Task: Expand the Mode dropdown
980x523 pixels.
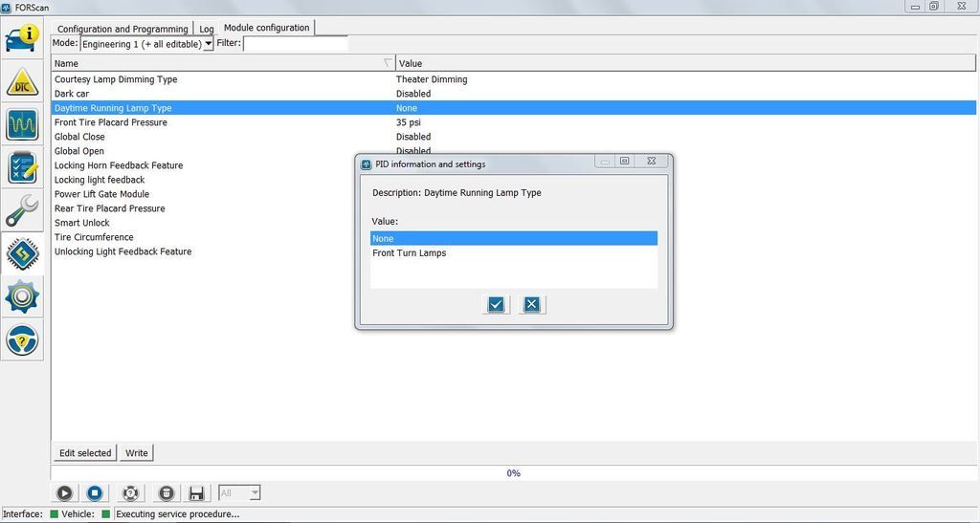Action: (208, 44)
